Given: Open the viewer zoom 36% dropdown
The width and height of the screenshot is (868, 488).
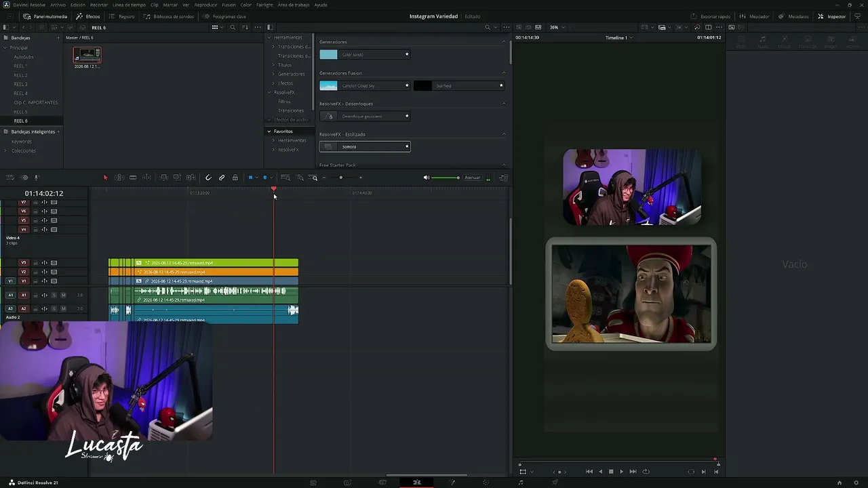Looking at the screenshot, I should click(x=557, y=27).
